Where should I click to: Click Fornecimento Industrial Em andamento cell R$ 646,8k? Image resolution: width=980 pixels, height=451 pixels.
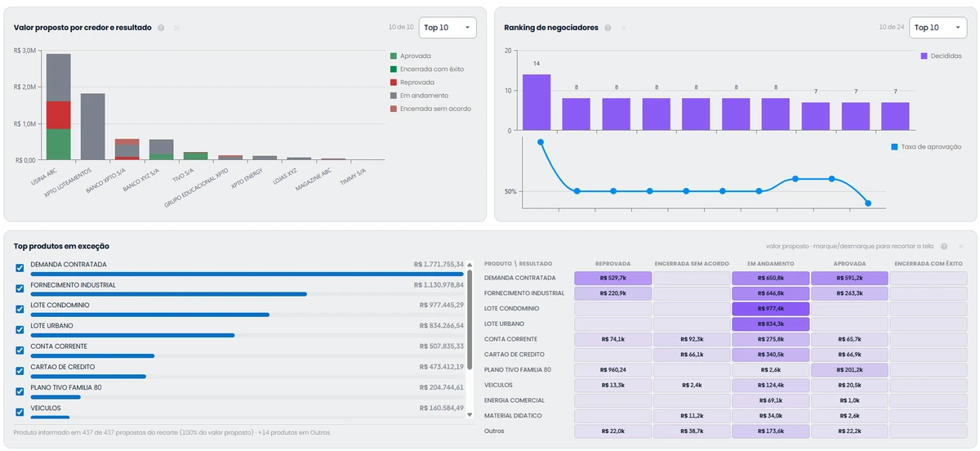coord(770,293)
